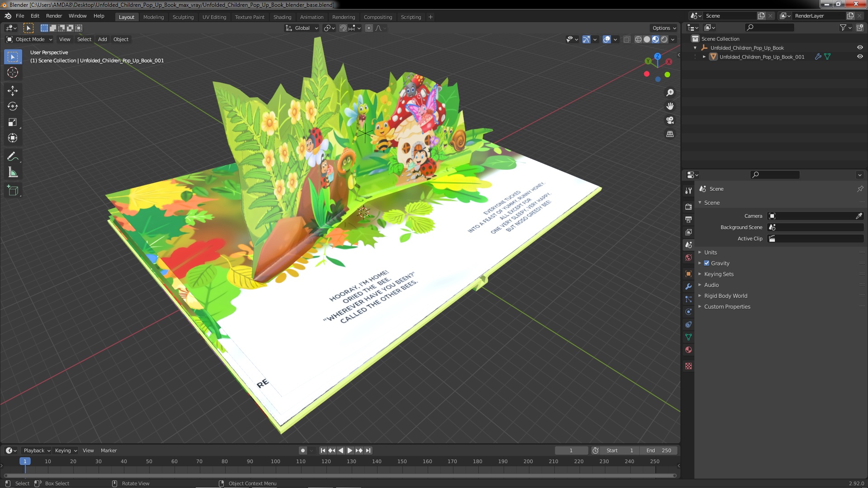Expand the Custom Properties panel
This screenshot has width=868, height=488.
click(727, 307)
